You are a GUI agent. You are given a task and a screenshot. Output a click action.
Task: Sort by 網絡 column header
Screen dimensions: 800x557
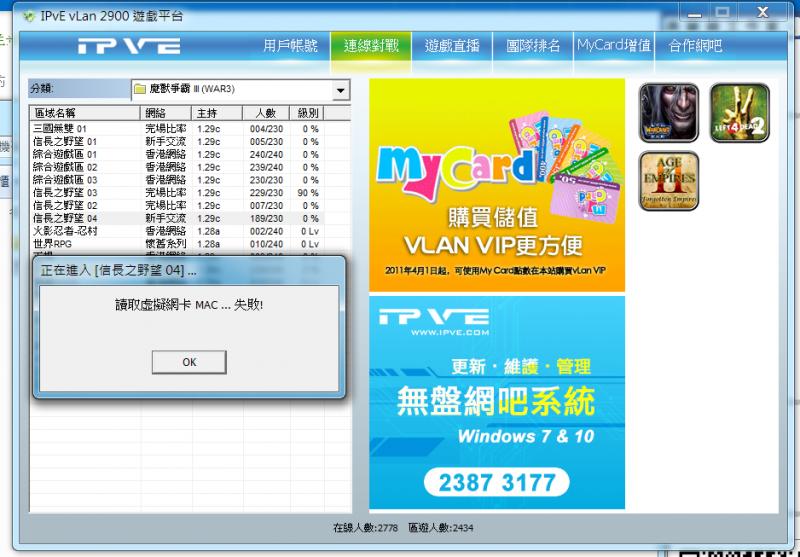(166, 113)
